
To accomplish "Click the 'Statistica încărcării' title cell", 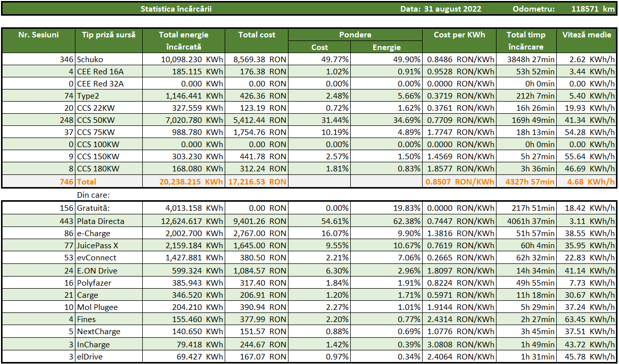I will coord(176,9).
